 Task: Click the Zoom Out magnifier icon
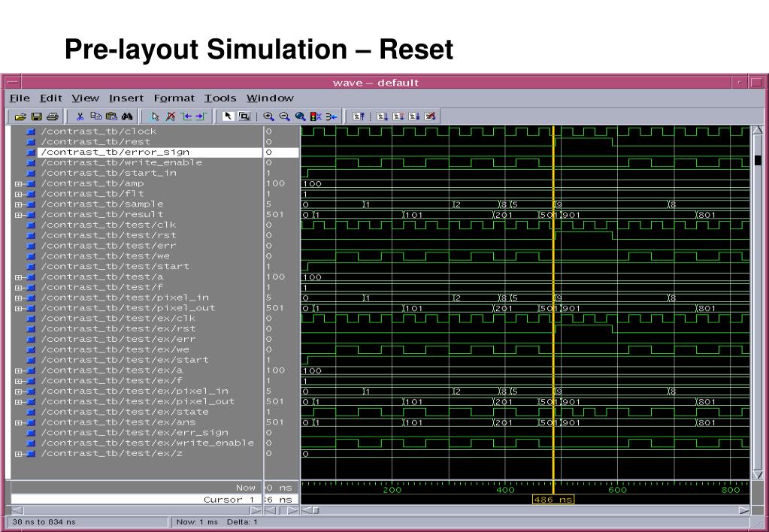[285, 116]
